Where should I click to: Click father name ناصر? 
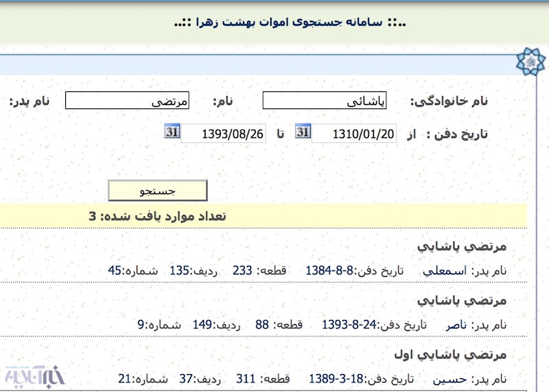pos(456,325)
